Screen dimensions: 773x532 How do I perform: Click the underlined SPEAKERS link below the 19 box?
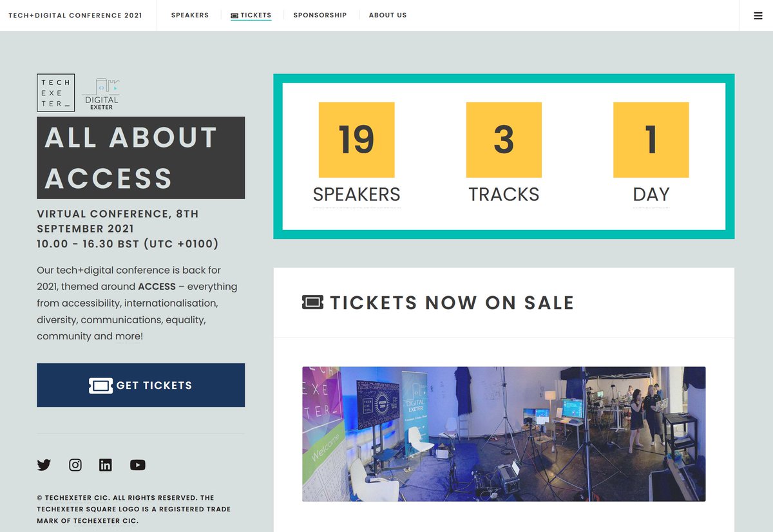tap(356, 194)
